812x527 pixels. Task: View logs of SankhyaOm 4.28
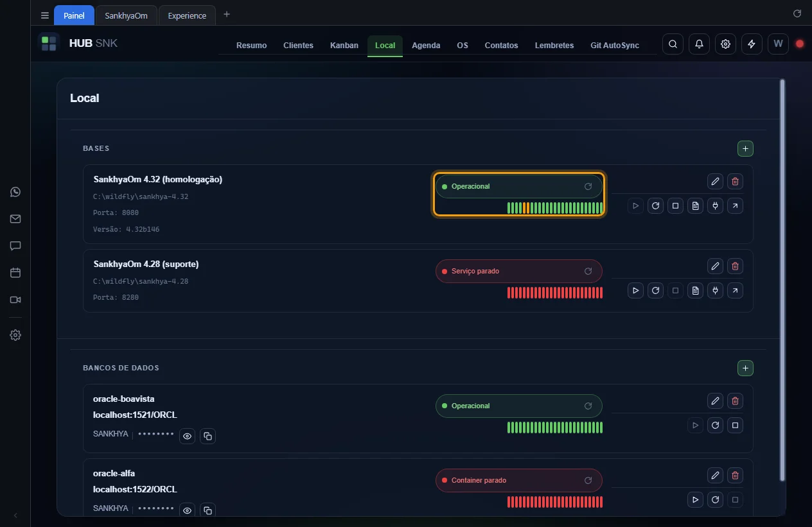point(695,291)
